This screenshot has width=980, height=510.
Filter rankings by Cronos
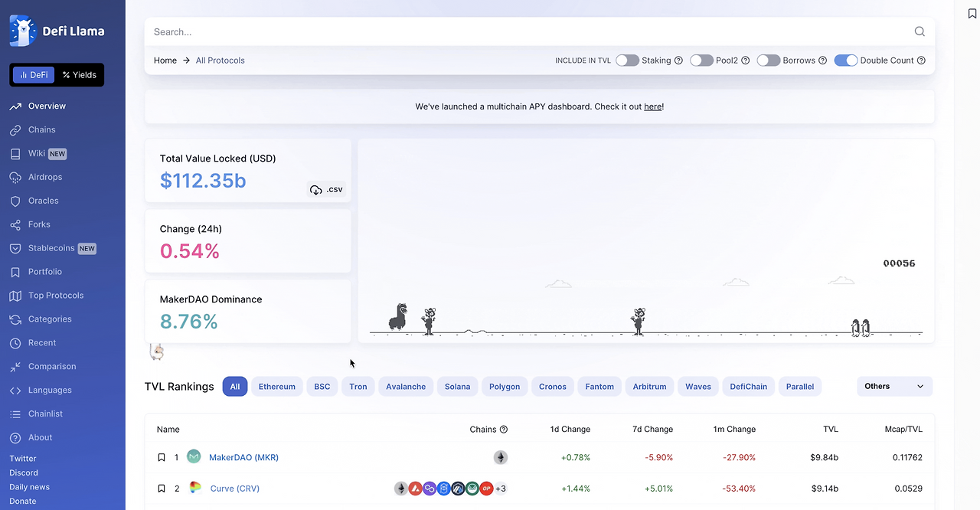pos(553,387)
